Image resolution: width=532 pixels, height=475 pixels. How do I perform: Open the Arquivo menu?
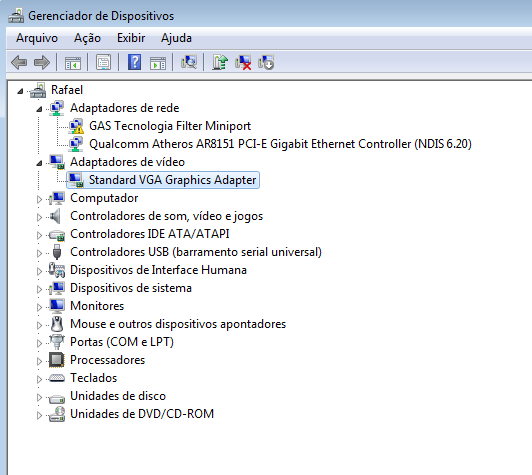(x=37, y=38)
